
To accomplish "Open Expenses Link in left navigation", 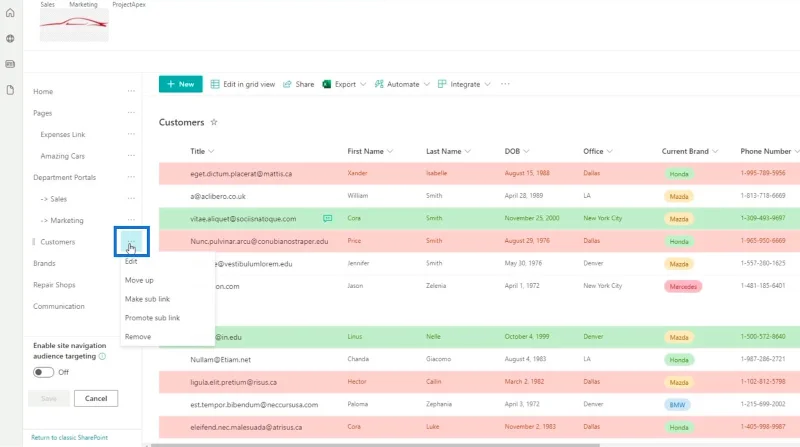I will pos(63,134).
